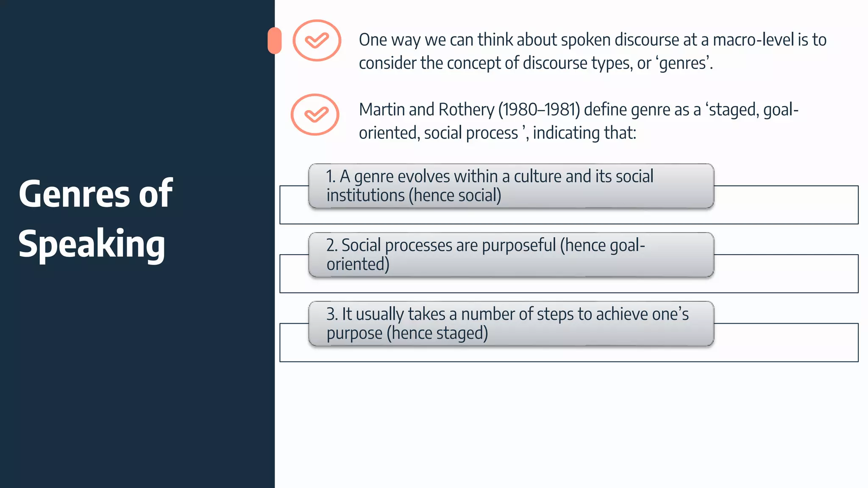
Task: Select the coral rounded accent bar
Action: tap(275, 41)
